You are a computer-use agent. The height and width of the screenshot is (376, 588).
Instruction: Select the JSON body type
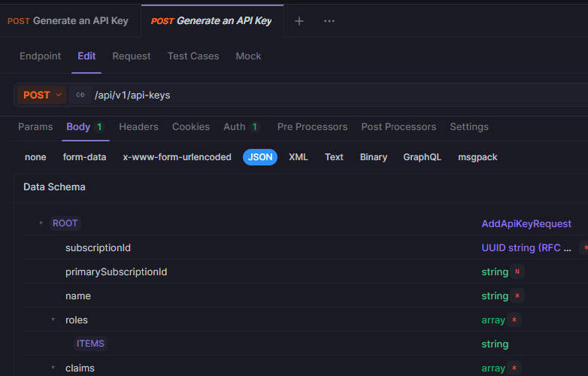pyautogui.click(x=260, y=157)
